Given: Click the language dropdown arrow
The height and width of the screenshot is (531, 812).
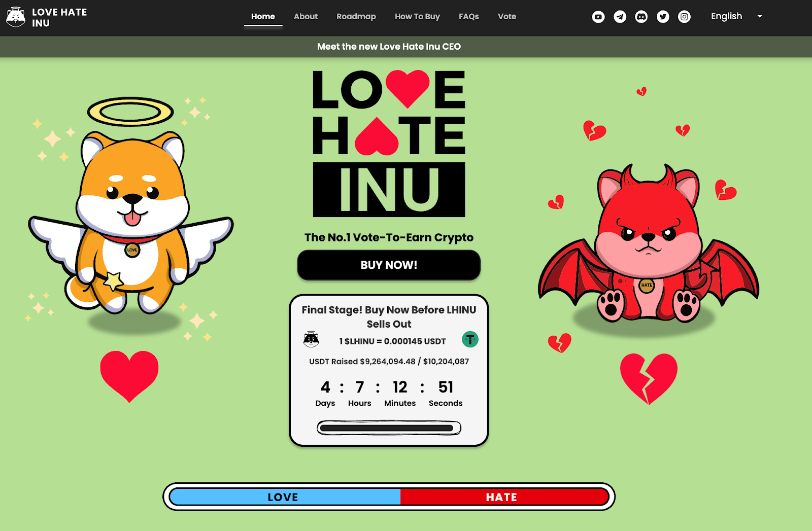Looking at the screenshot, I should coord(760,16).
